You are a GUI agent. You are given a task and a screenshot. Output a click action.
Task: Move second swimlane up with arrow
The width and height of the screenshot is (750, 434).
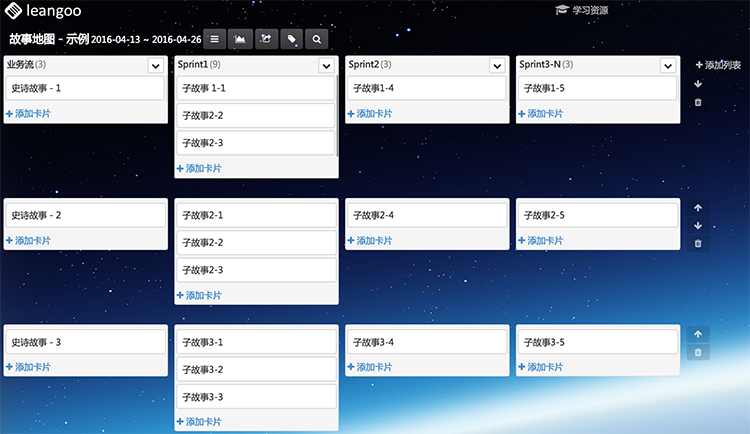[x=698, y=208]
